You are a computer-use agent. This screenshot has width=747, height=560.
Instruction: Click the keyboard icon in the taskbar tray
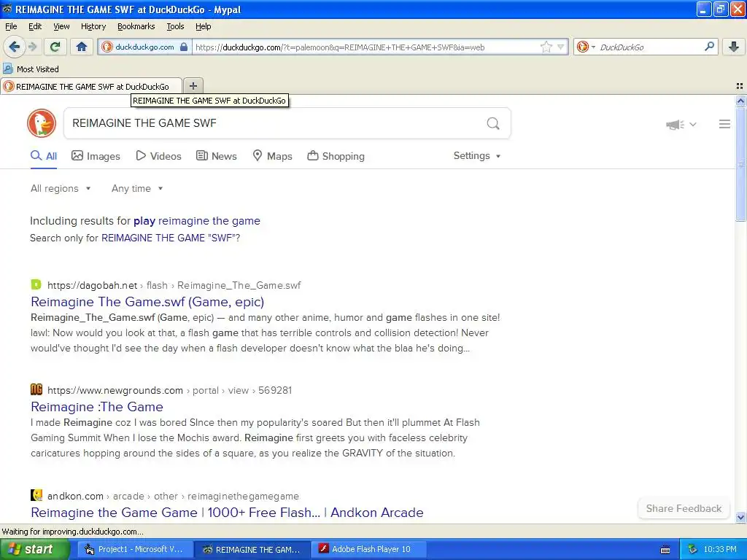click(665, 550)
